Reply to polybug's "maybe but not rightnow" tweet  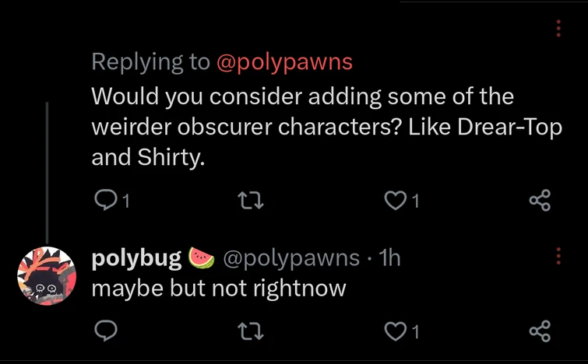[104, 332]
